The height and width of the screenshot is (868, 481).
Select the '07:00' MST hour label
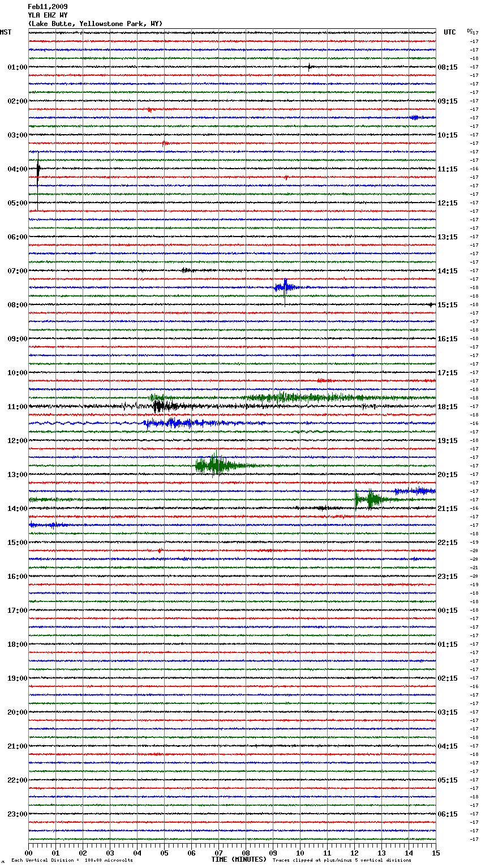(18, 271)
